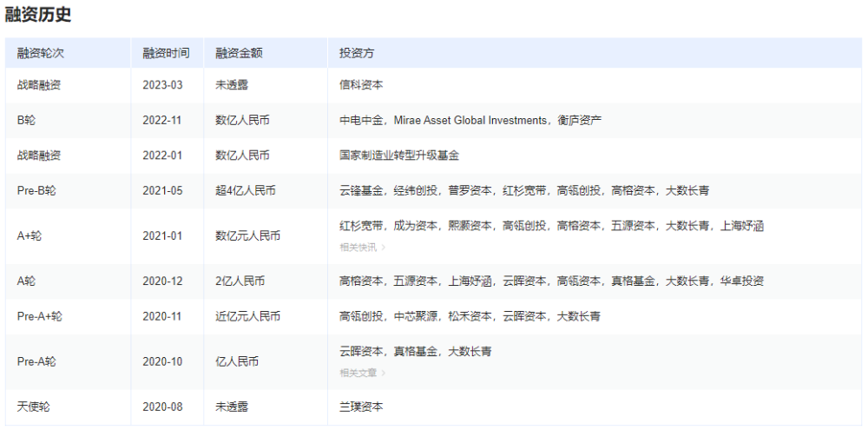This screenshot has width=868, height=430.
Task: Click investor 信科资本
Action: coord(361,85)
